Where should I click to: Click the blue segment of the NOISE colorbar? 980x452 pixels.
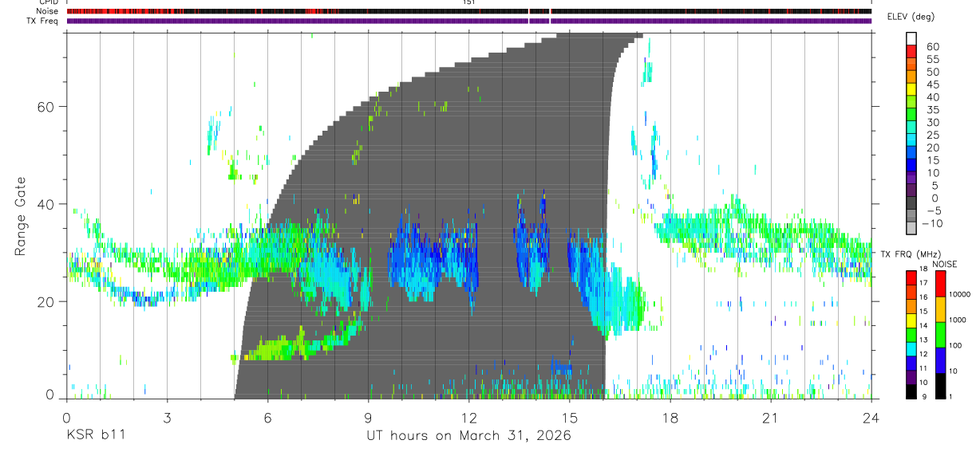click(940, 360)
